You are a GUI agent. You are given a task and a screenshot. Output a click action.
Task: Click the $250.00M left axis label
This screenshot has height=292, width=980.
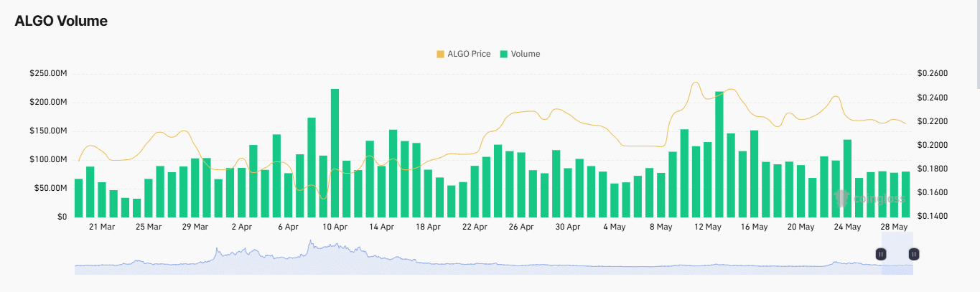point(48,74)
